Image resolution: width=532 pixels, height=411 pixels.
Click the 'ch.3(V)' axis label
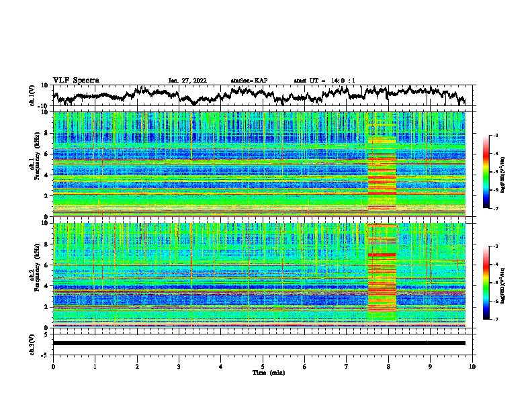pos(32,345)
